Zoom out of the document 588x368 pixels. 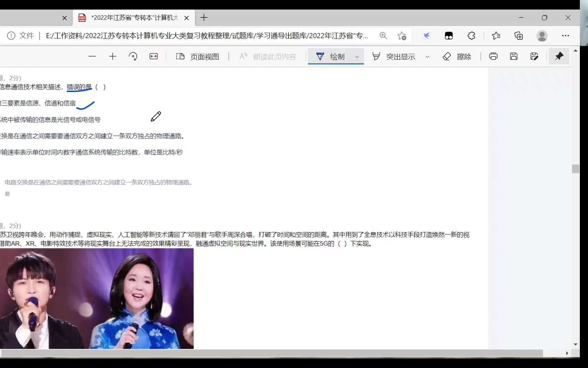(x=92, y=56)
